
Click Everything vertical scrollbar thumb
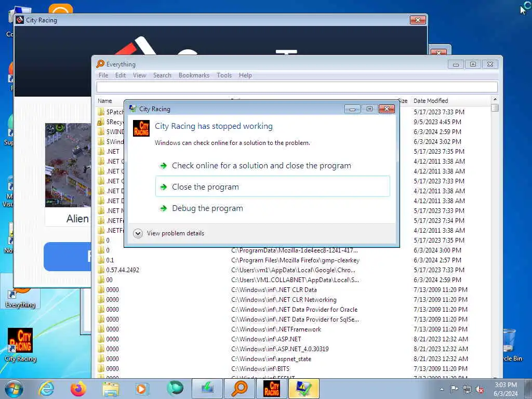[495, 108]
